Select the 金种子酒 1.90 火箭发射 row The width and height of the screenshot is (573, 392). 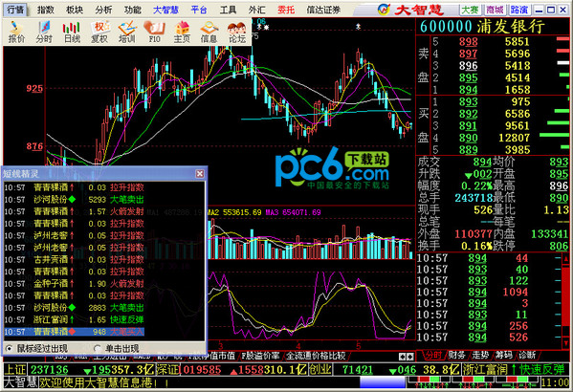coord(75,284)
